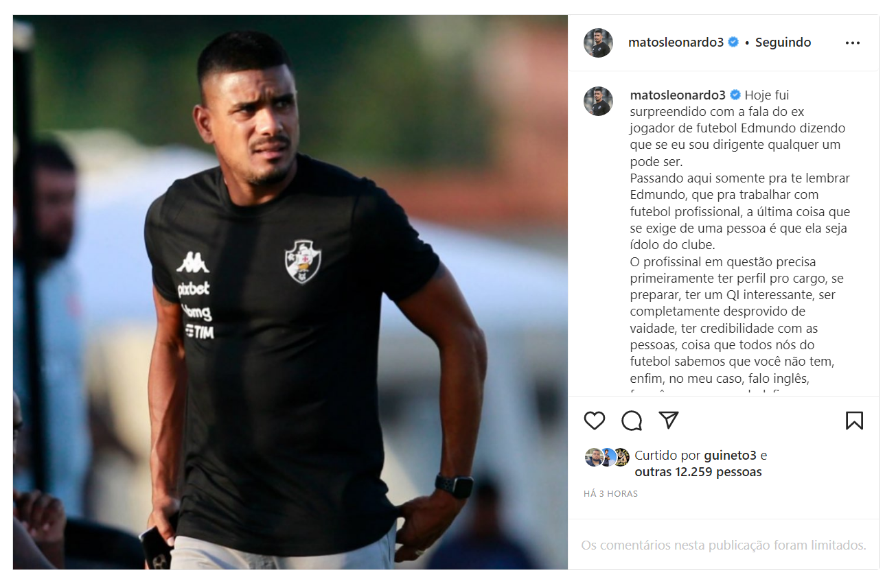Click the liker avatars cluster

607,458
